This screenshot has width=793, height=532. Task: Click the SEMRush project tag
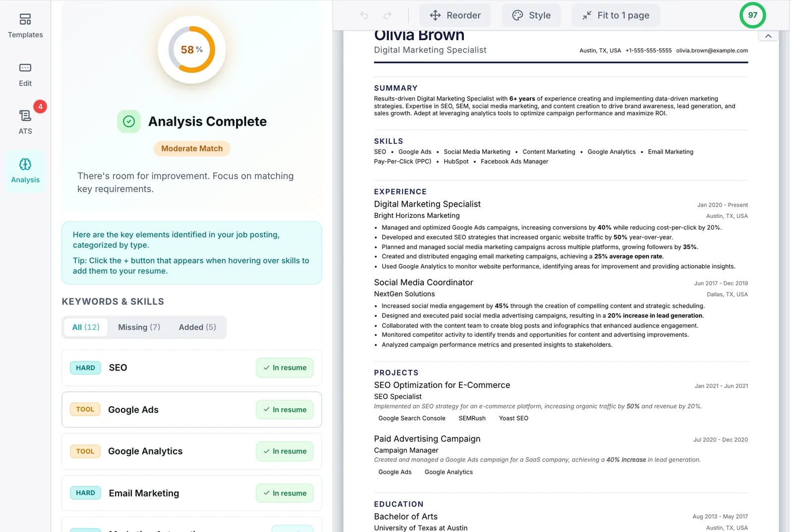(x=472, y=419)
